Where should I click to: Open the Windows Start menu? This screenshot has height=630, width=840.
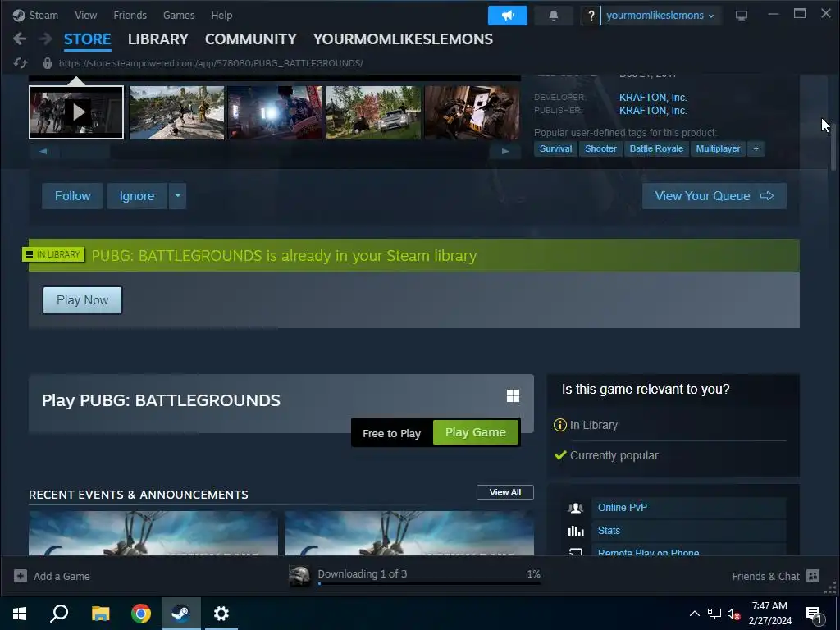coord(20,614)
